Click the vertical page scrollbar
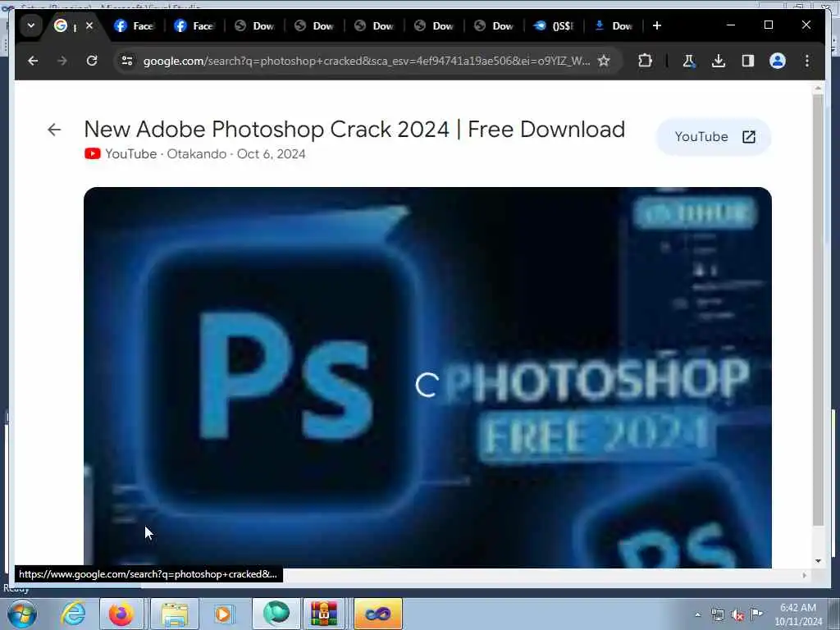 [818, 311]
